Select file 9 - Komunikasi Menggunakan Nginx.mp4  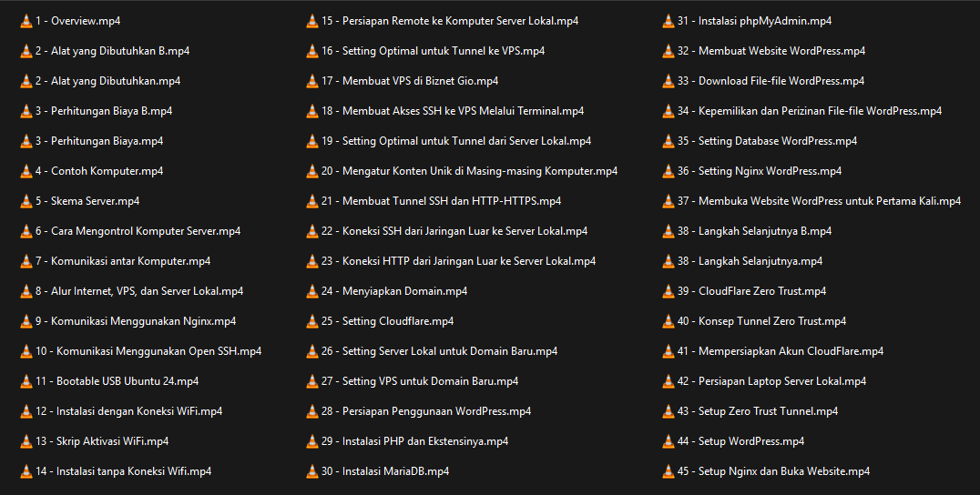coord(136,321)
